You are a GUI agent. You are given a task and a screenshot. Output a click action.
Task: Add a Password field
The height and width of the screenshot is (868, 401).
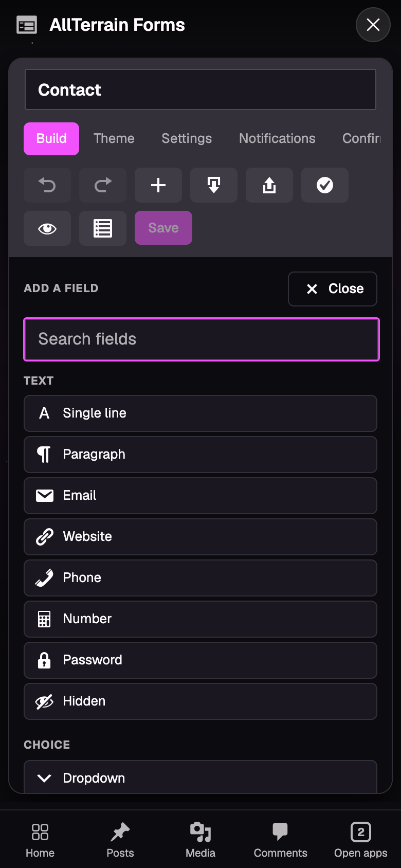coord(200,660)
